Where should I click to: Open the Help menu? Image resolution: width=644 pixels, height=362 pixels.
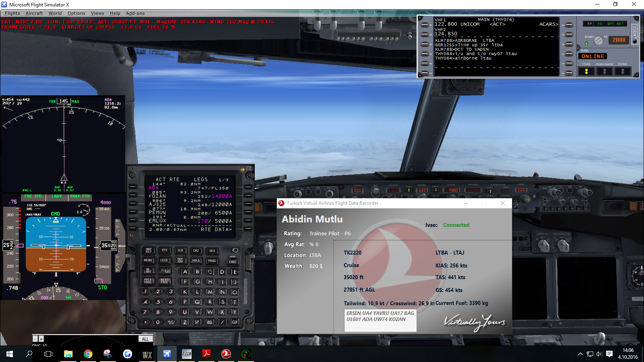tap(115, 13)
